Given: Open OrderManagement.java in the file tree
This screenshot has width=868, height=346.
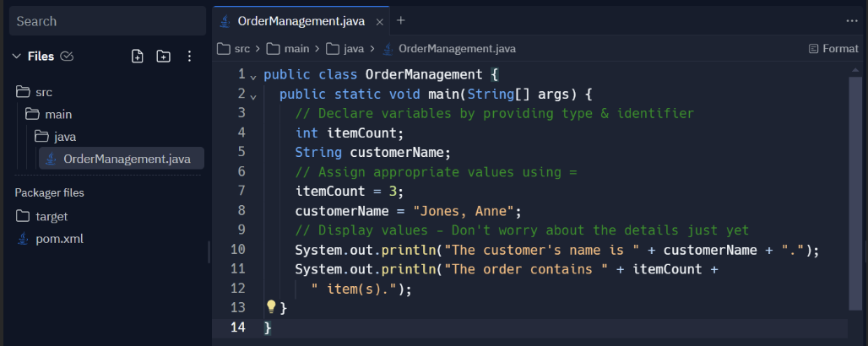Looking at the screenshot, I should tap(122, 159).
